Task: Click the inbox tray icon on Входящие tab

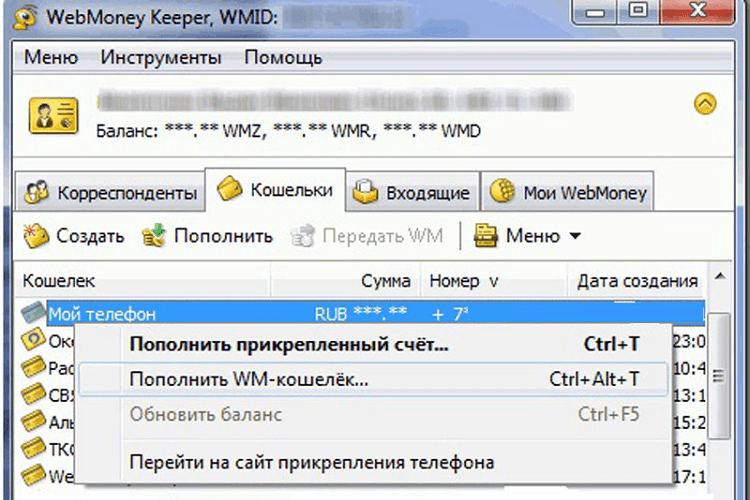Action: pyautogui.click(x=365, y=192)
